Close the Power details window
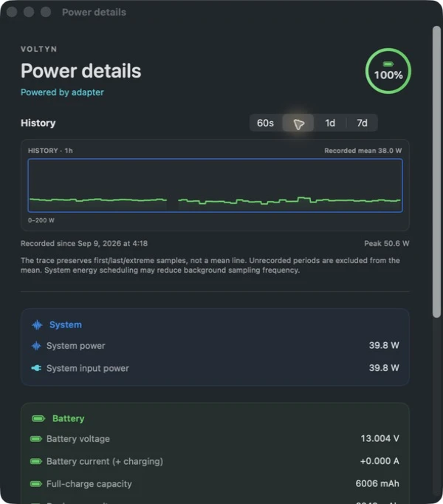Image resolution: width=443 pixels, height=504 pixels. (12, 12)
